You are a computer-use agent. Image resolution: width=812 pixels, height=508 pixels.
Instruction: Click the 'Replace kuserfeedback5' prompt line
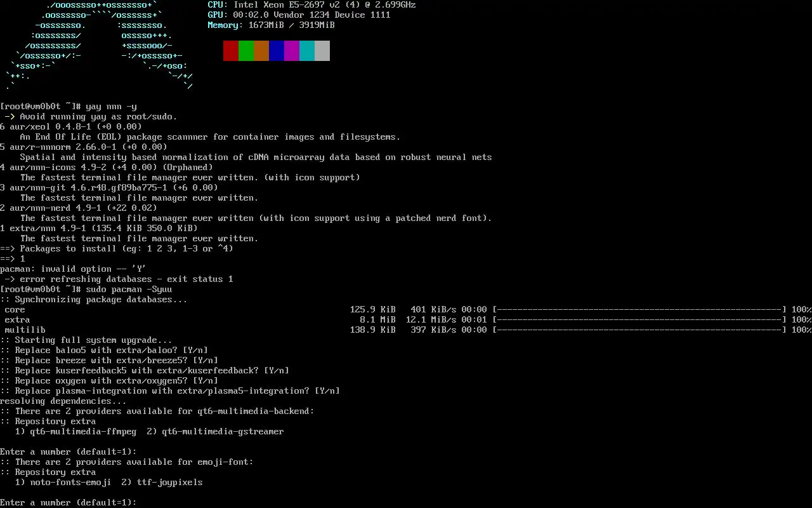tap(145, 371)
